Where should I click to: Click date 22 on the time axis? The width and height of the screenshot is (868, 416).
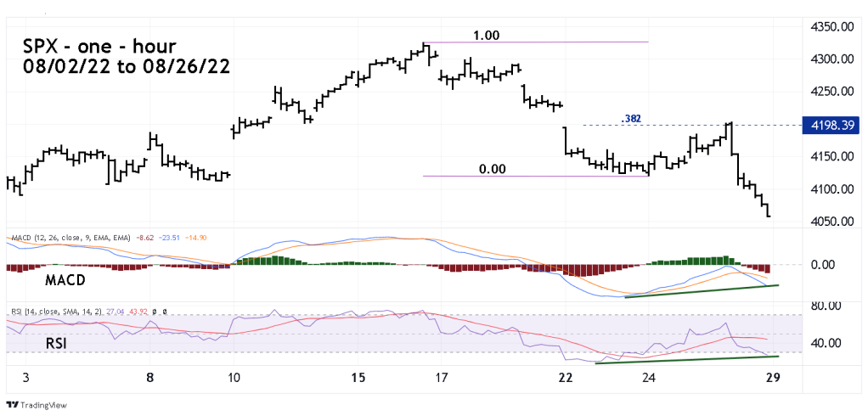tap(566, 377)
